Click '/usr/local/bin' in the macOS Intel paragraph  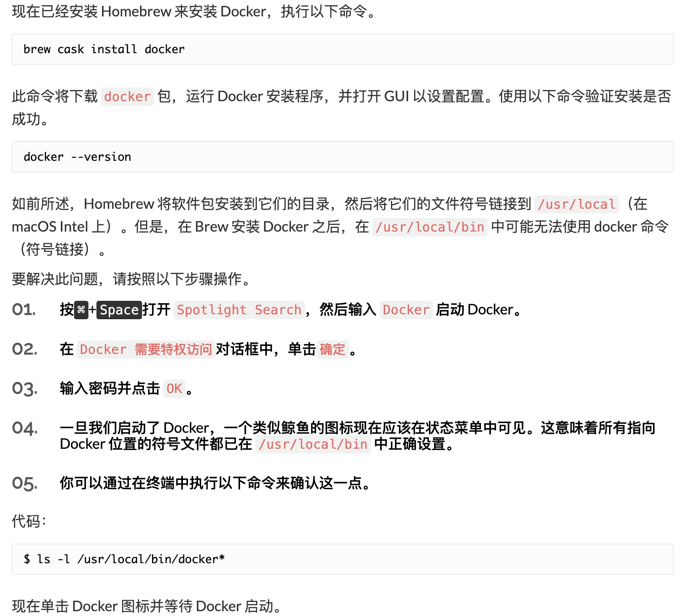pyautogui.click(x=430, y=227)
